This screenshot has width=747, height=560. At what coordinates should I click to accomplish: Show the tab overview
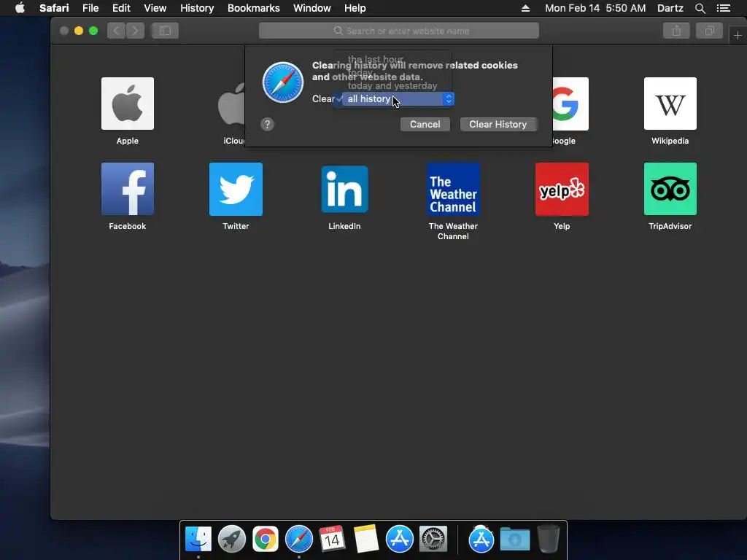click(709, 31)
